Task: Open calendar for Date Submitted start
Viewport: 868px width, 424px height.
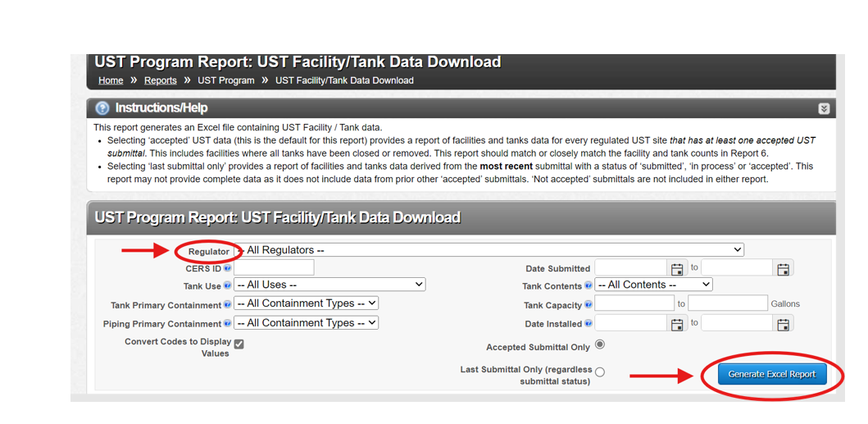Action: pyautogui.click(x=677, y=269)
